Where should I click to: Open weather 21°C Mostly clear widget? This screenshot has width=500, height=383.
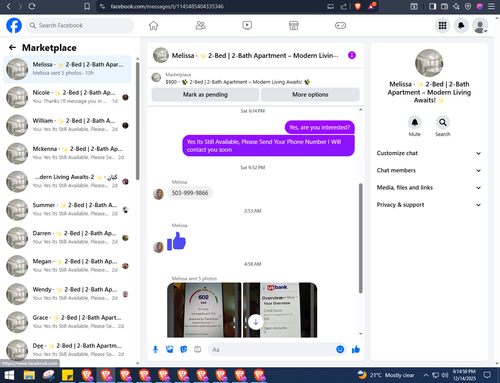[386, 375]
